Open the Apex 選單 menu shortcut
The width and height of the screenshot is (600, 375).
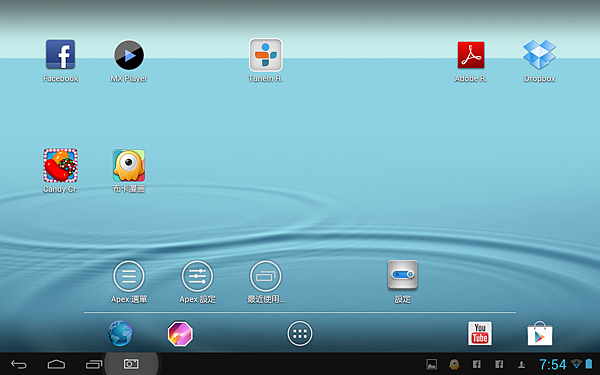coord(129,276)
